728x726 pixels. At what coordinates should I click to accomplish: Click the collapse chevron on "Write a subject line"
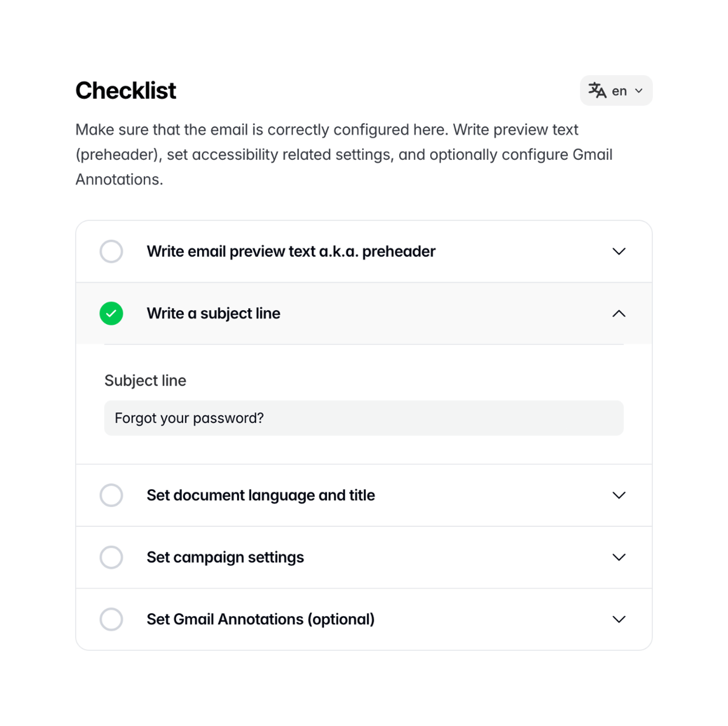619,313
